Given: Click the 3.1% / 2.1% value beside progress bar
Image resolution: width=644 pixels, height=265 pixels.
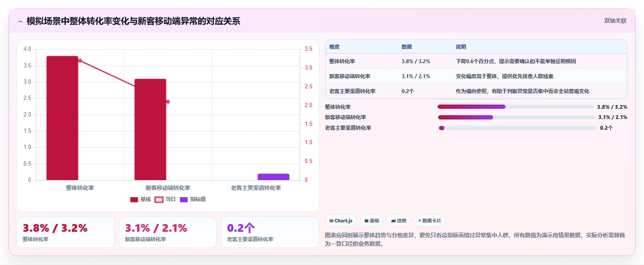Looking at the screenshot, I should click(613, 117).
